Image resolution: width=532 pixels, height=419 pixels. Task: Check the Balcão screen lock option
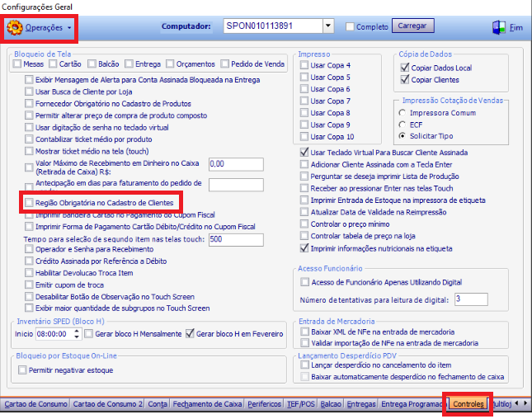92,64
